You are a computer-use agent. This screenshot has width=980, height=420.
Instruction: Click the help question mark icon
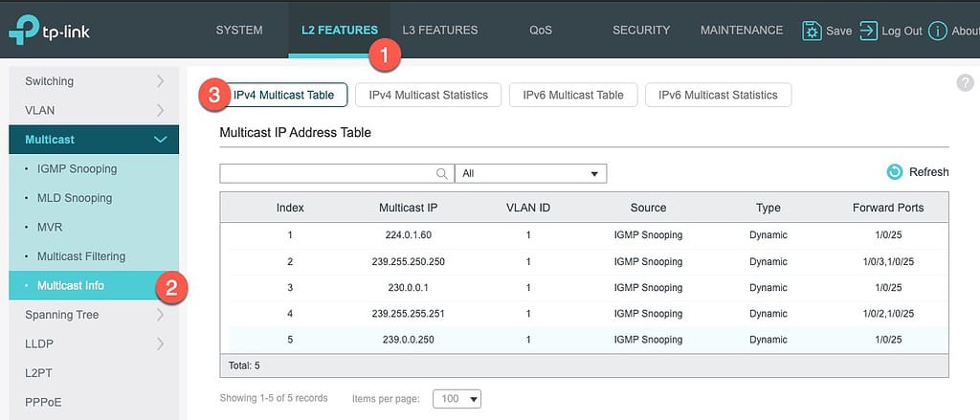click(x=965, y=82)
